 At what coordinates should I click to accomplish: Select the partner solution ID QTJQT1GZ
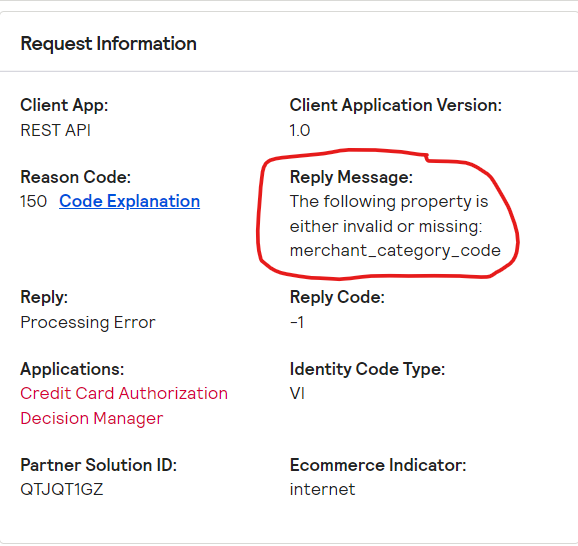pos(62,489)
